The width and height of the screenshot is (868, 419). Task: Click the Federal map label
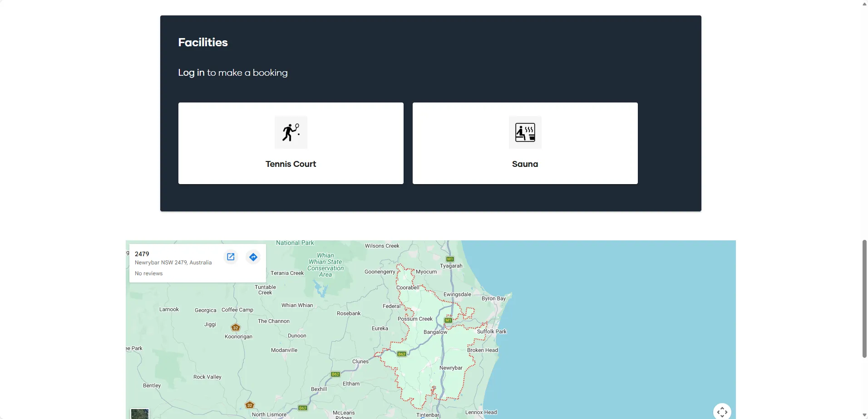tap(391, 306)
